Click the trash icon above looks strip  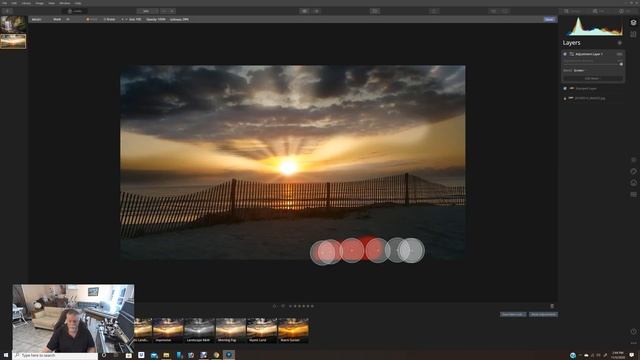[x=552, y=306]
